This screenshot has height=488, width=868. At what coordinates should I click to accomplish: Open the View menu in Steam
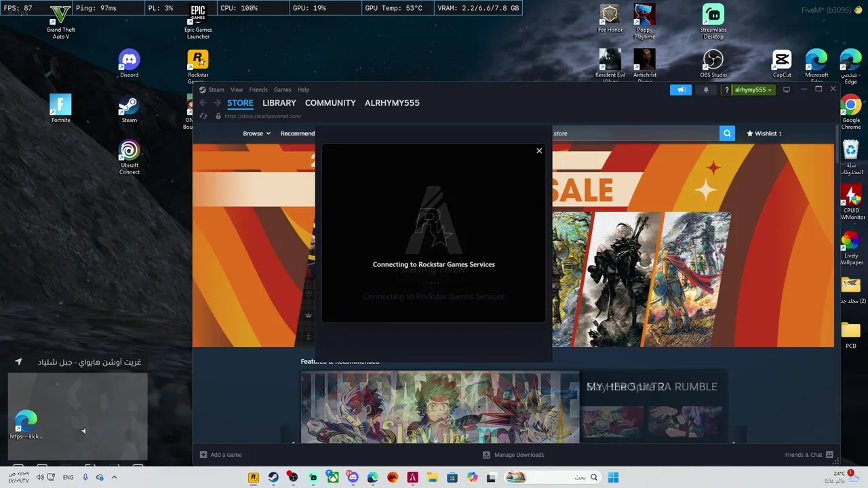coord(237,89)
